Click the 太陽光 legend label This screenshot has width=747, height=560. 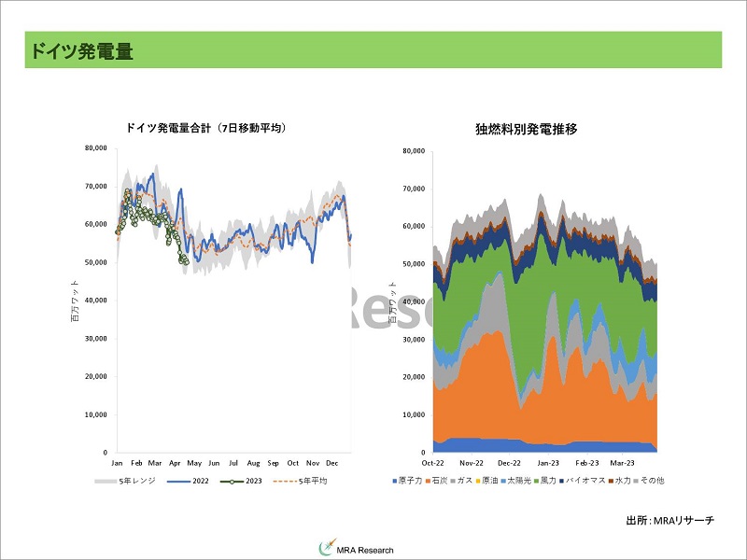519,481
